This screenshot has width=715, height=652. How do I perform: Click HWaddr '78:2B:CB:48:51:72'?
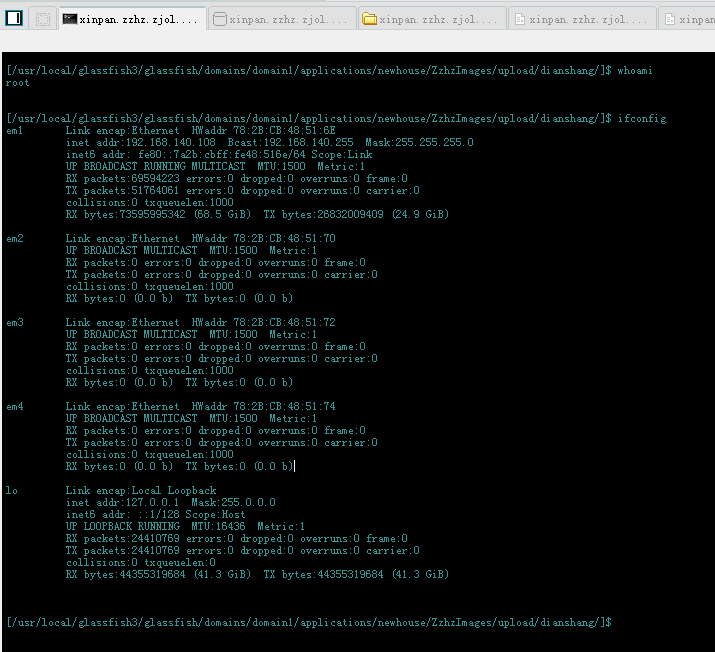tap(285, 322)
